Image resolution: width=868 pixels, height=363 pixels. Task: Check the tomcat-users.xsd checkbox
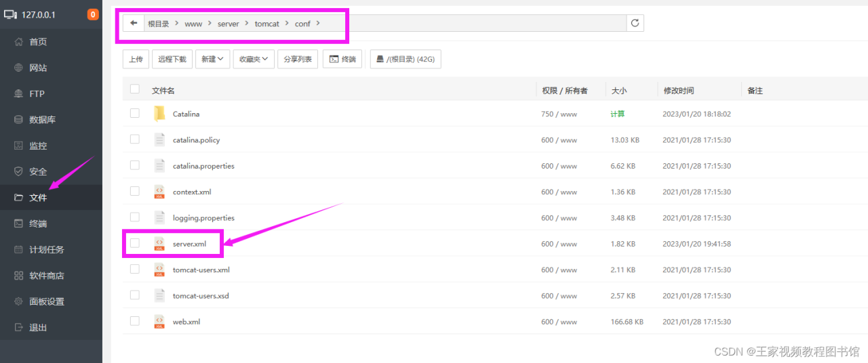(135, 295)
